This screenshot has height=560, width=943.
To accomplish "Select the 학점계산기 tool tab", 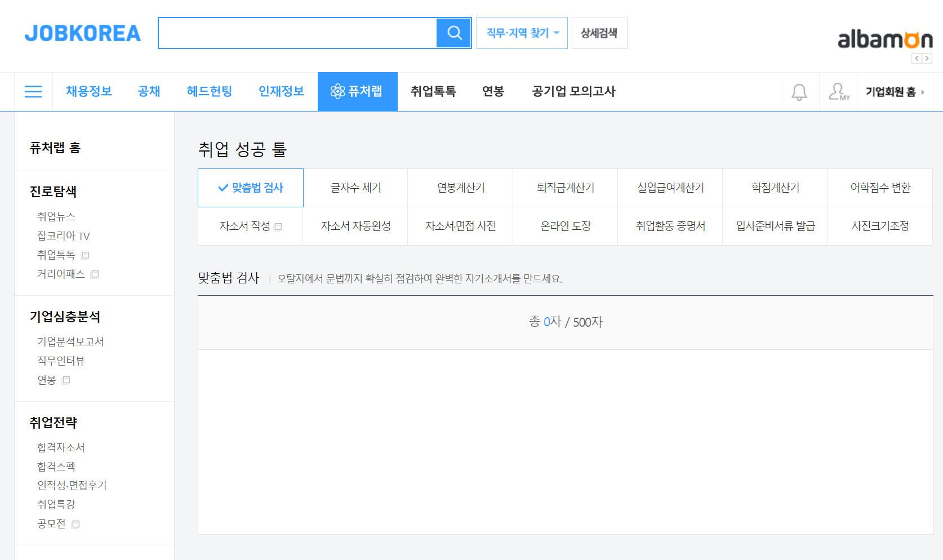I will (x=775, y=188).
